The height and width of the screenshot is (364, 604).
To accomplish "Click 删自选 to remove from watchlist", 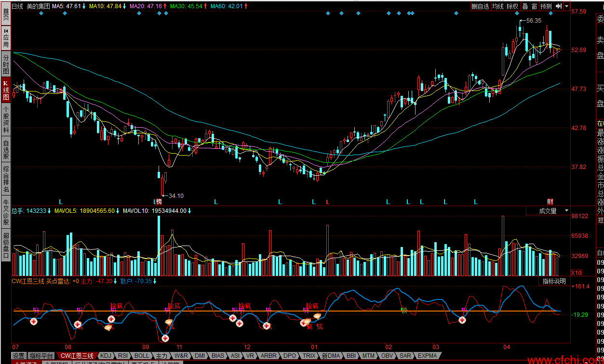I will tap(480, 6).
